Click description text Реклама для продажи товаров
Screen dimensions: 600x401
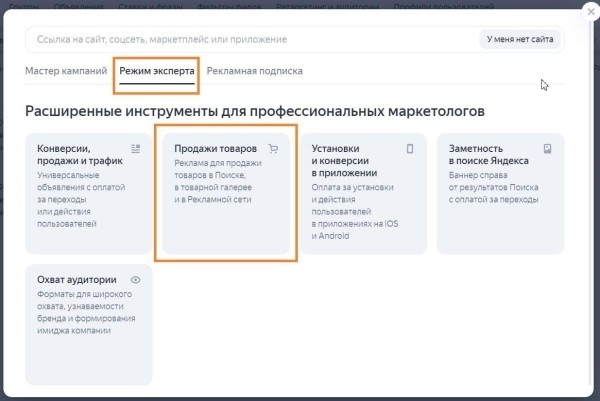pyautogui.click(x=218, y=181)
